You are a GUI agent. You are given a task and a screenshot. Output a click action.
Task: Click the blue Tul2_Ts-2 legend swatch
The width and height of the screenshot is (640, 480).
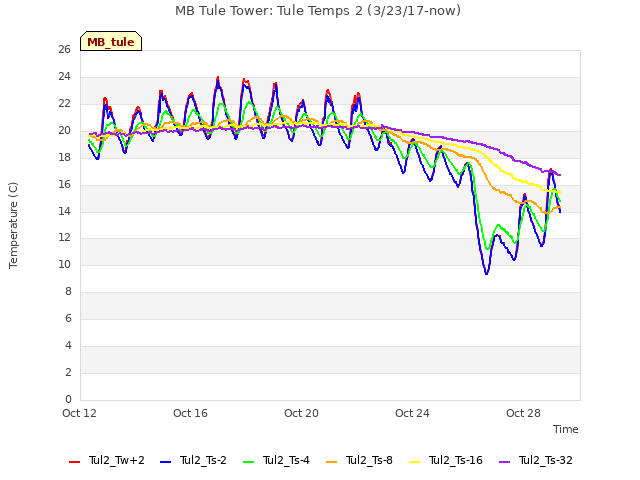coord(165,462)
